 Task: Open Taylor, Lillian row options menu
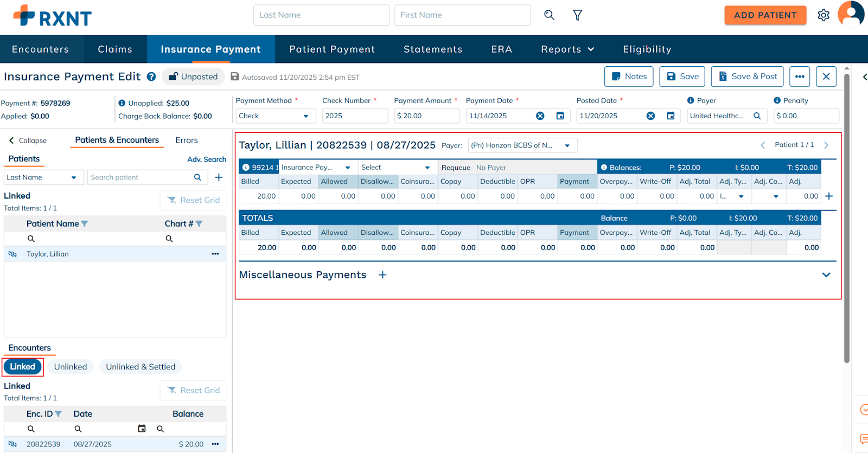coord(215,254)
